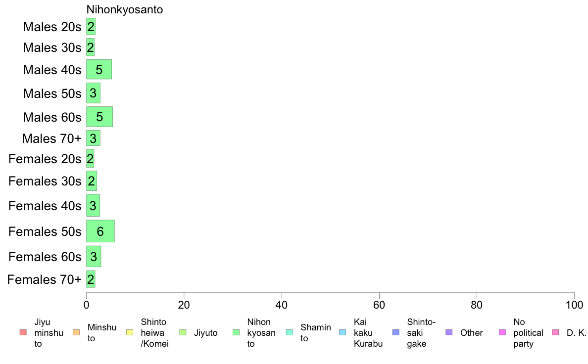This screenshot has width=588, height=364.
Task: Click the D. K. legend swatch
Action: [x=556, y=332]
